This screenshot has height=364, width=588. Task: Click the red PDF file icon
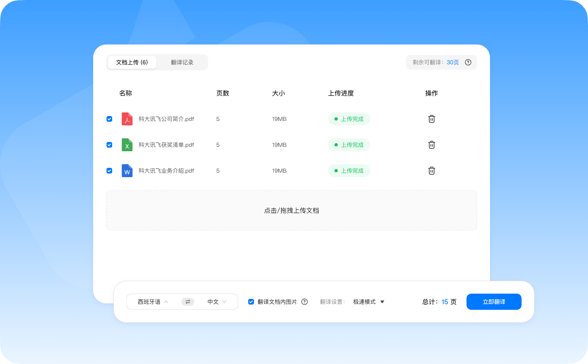127,119
